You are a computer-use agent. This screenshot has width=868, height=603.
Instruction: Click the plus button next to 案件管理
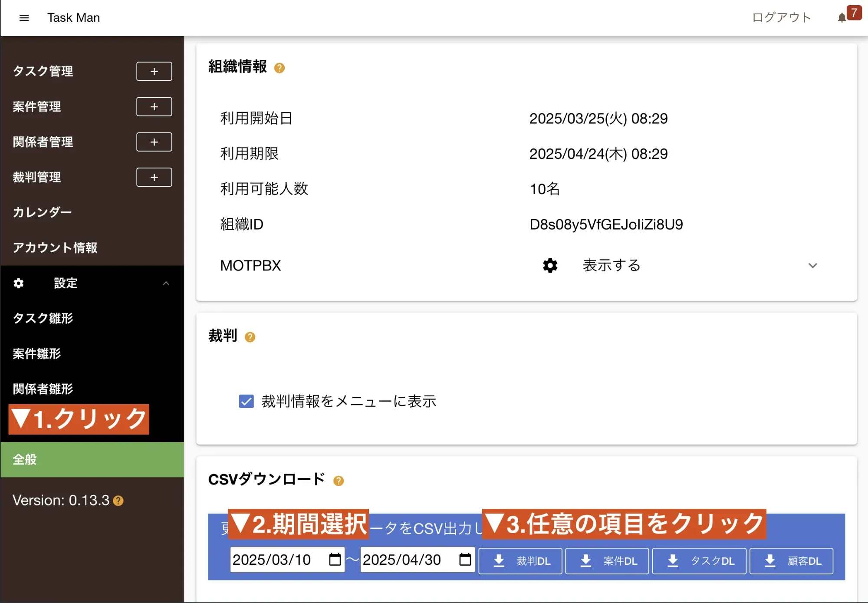click(x=154, y=107)
